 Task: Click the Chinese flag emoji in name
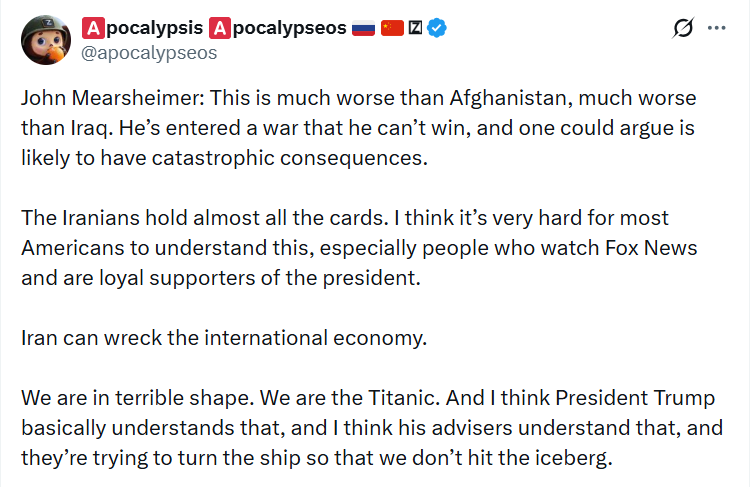[x=391, y=29]
